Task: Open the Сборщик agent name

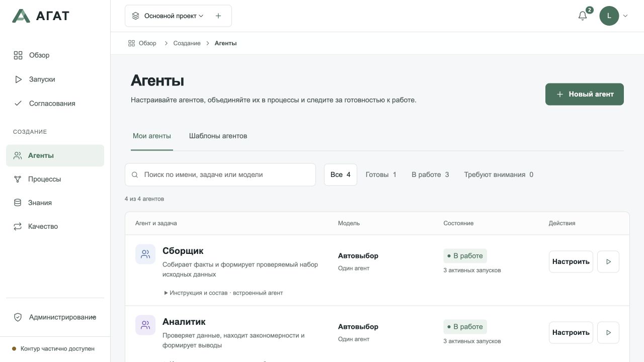Action: [x=183, y=251]
